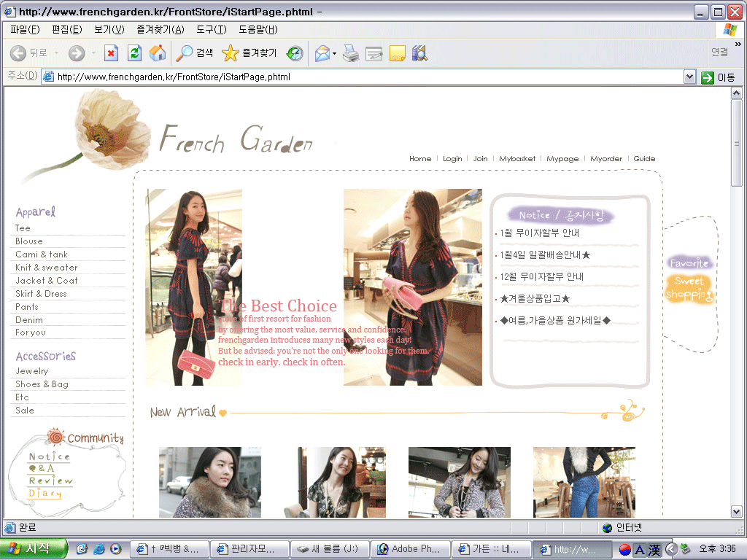Open the 즐겨찾기(A) Favorites menu
747x560 pixels.
[x=160, y=29]
